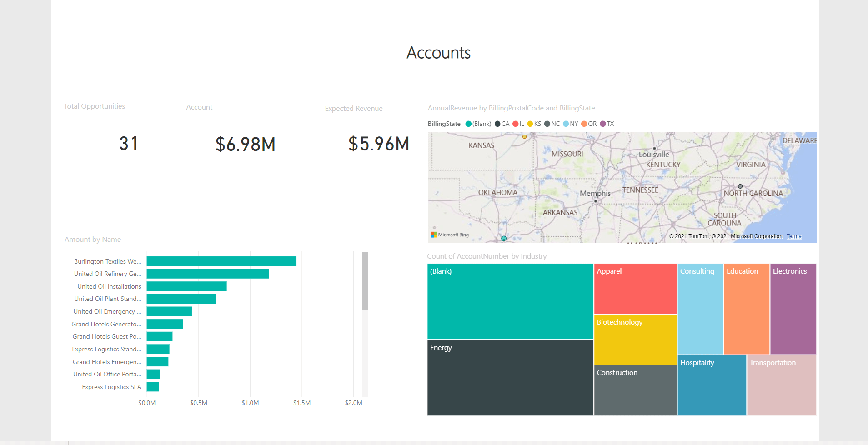The width and height of the screenshot is (868, 445).
Task: Click the teal (Blank) BillingState legend dot
Action: click(x=468, y=124)
